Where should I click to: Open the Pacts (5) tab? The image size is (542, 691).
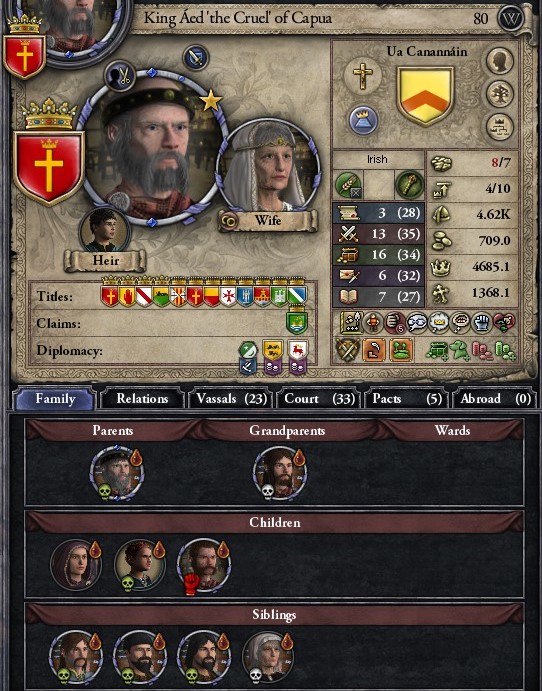tap(406, 398)
